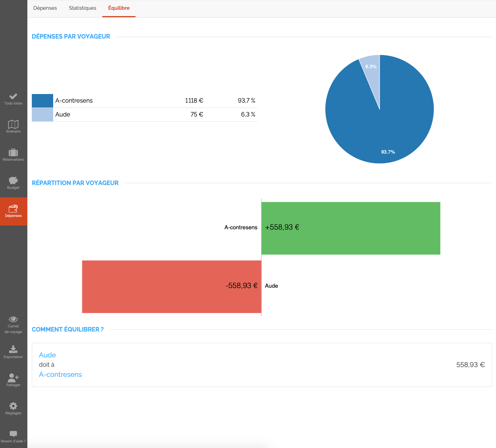496x448 pixels.
Task: Switch to the Dépenses tab
Action: pos(45,8)
